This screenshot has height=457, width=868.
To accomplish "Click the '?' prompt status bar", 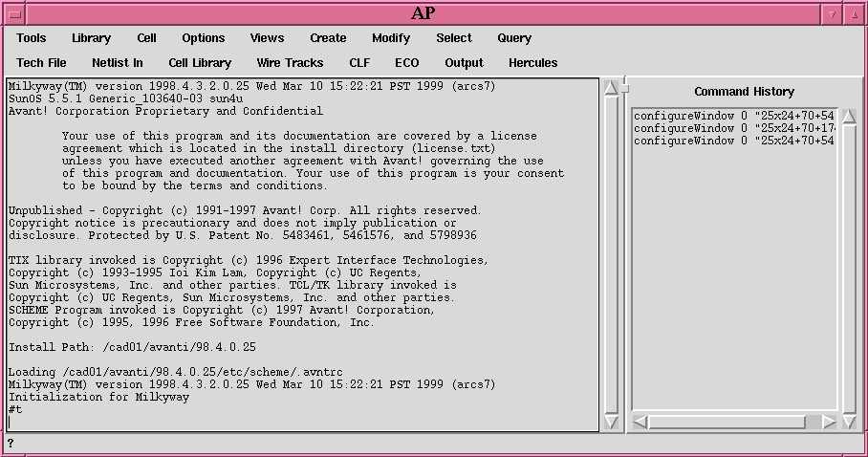I will coord(434,444).
